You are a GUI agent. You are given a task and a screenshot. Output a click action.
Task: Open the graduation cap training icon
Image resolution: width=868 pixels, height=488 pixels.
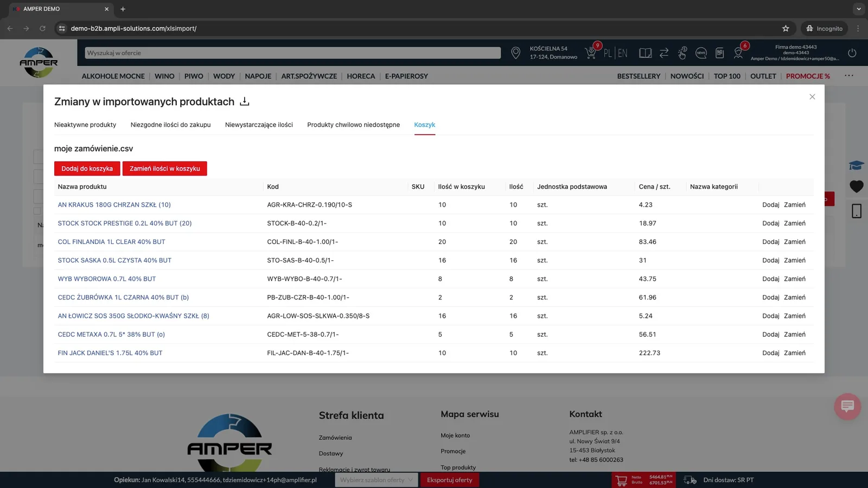857,165
